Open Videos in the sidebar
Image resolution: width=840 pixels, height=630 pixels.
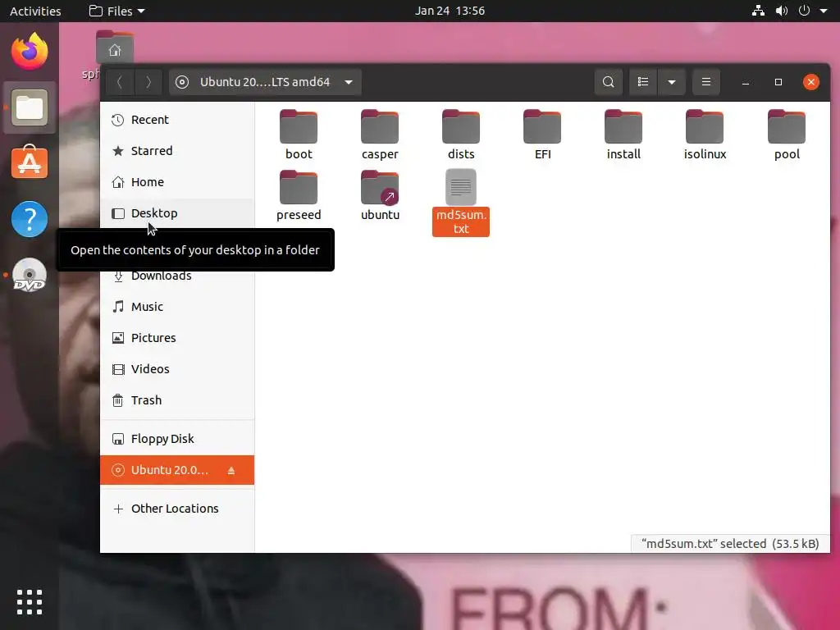(x=177, y=368)
